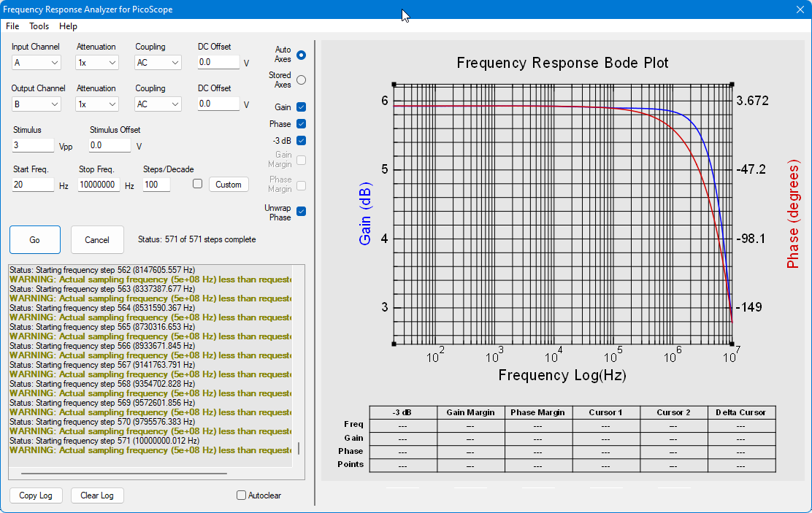Click the 'Frequency Response Bode Plot' title

(562, 63)
